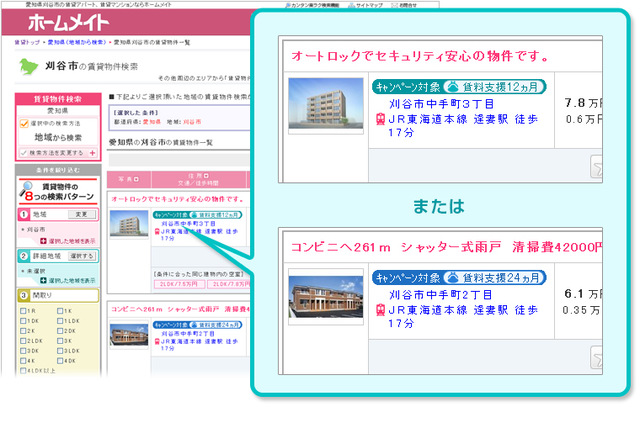Check the 2K floor plan checkbox
Screen dimensions: 640x428
[23, 331]
